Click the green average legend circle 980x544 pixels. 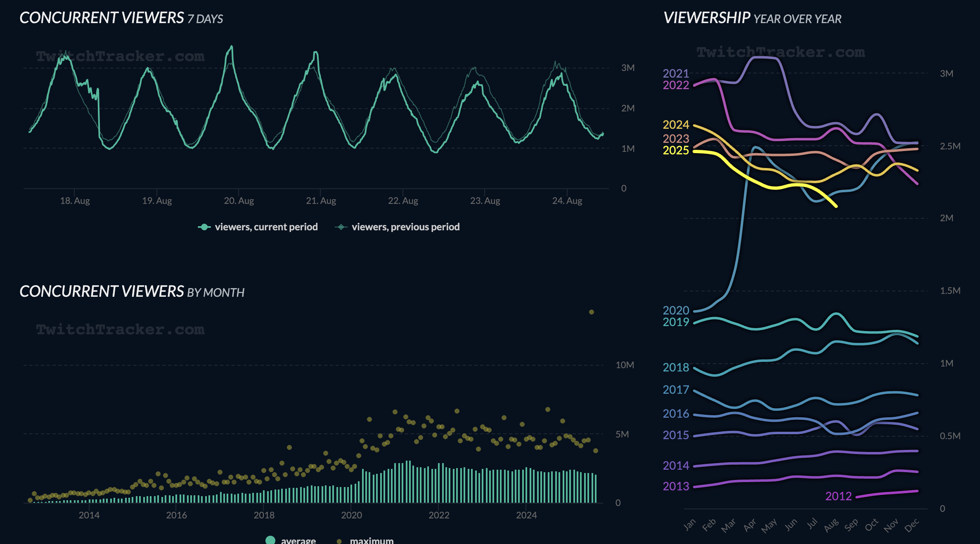[270, 540]
